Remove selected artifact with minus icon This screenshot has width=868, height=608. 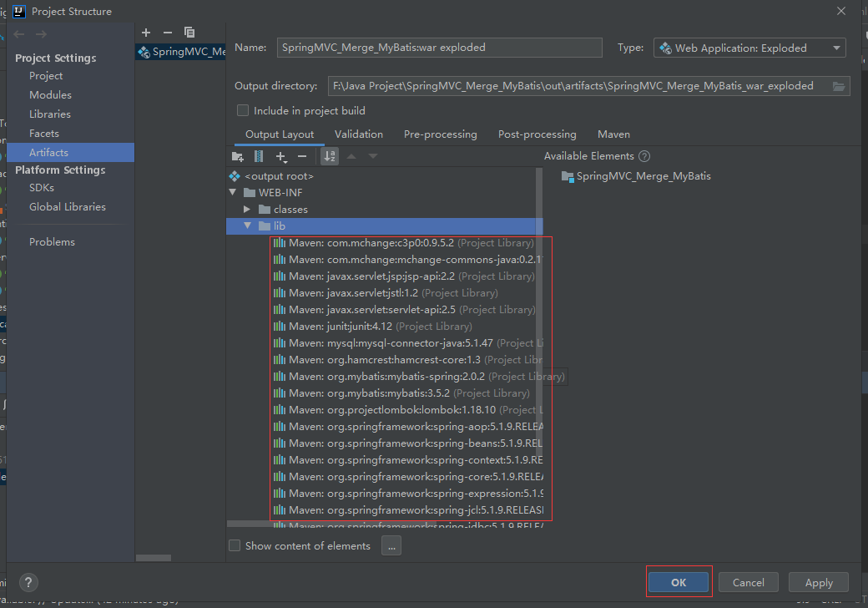click(168, 33)
